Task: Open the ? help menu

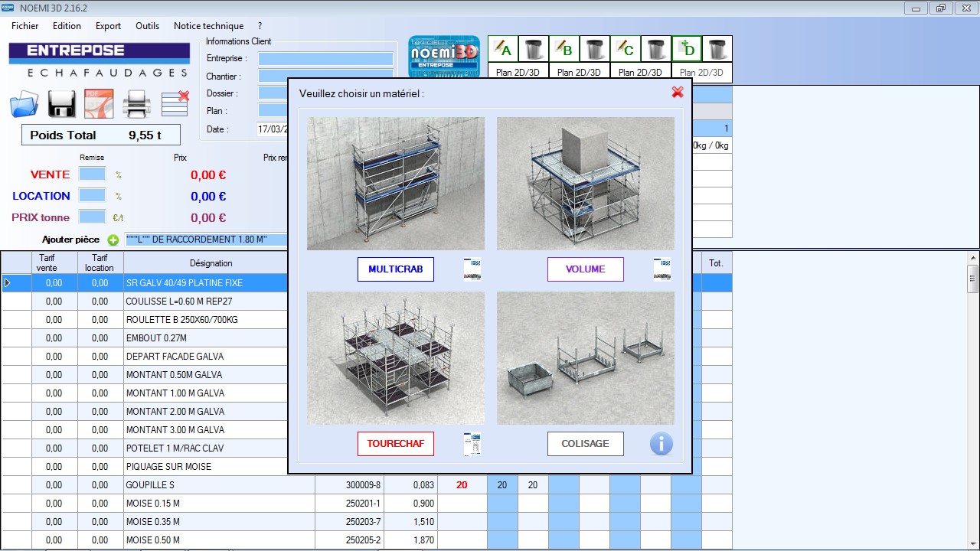Action: pyautogui.click(x=260, y=25)
